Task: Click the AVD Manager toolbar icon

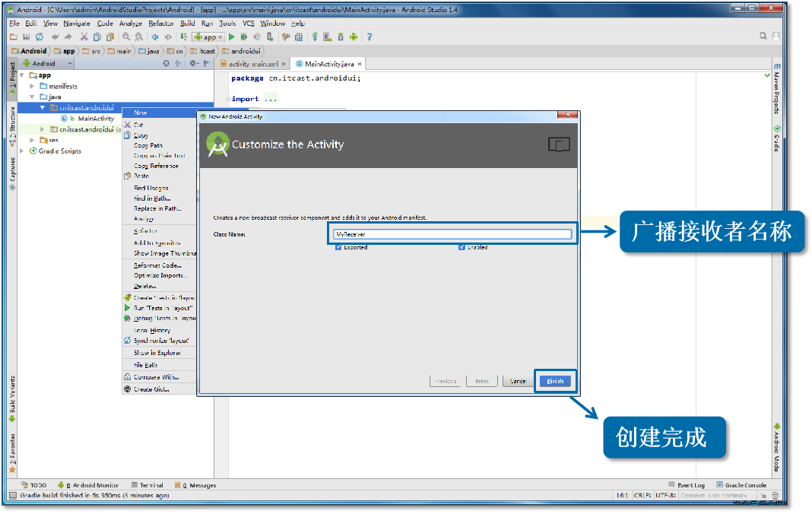Action: click(327, 36)
